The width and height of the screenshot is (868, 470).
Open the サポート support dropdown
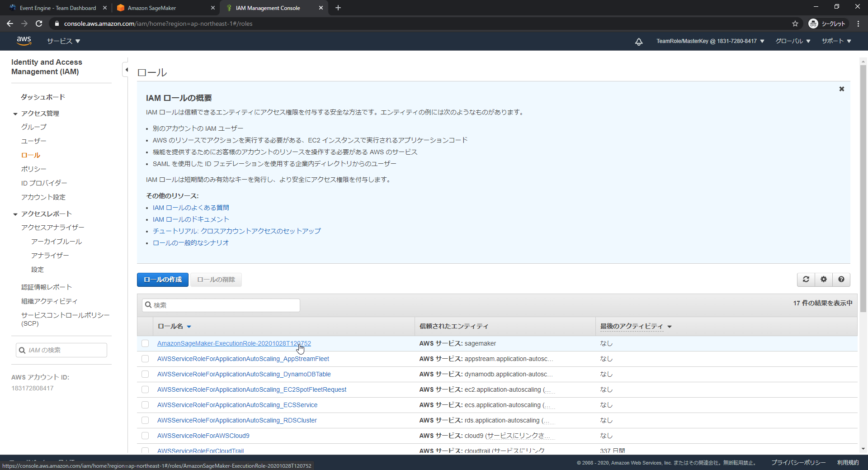(x=836, y=41)
